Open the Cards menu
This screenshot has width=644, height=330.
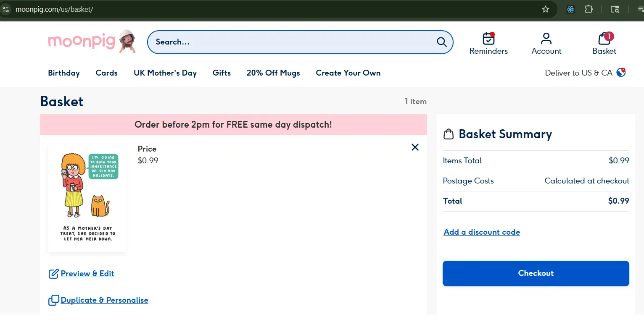pos(106,73)
